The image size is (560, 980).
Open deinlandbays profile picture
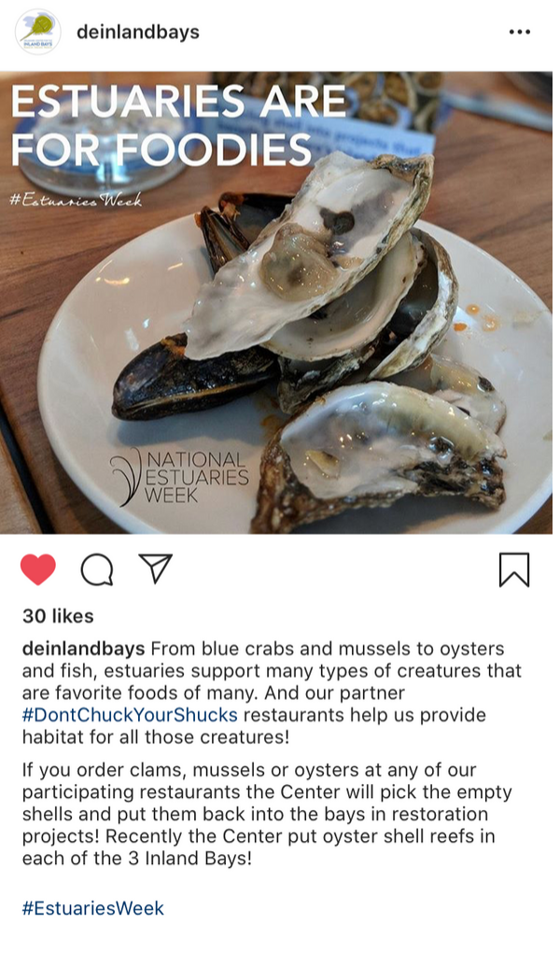(38, 32)
